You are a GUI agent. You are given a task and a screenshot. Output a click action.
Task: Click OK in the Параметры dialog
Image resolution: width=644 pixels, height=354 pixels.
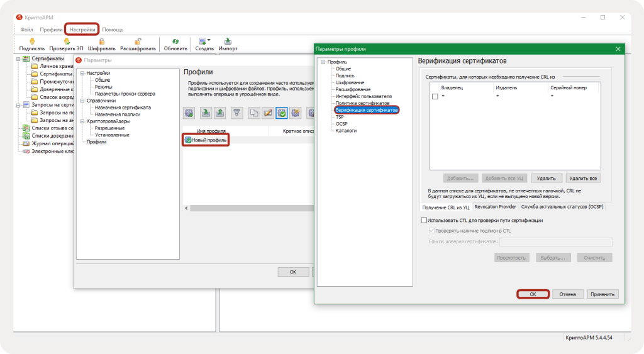click(293, 272)
